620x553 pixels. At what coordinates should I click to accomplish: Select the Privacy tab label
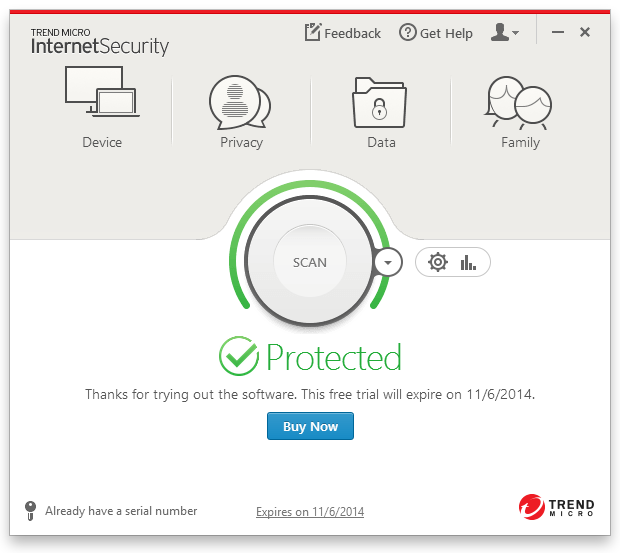tap(241, 143)
